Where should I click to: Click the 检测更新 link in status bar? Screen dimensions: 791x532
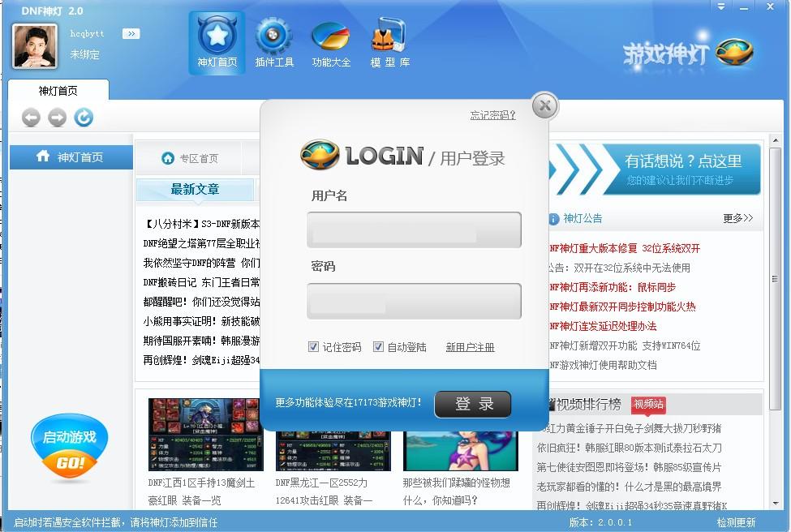[736, 523]
